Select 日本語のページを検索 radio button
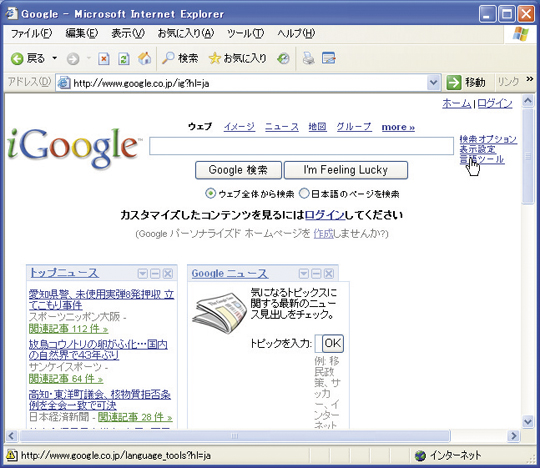The image size is (540, 468). pos(304,194)
